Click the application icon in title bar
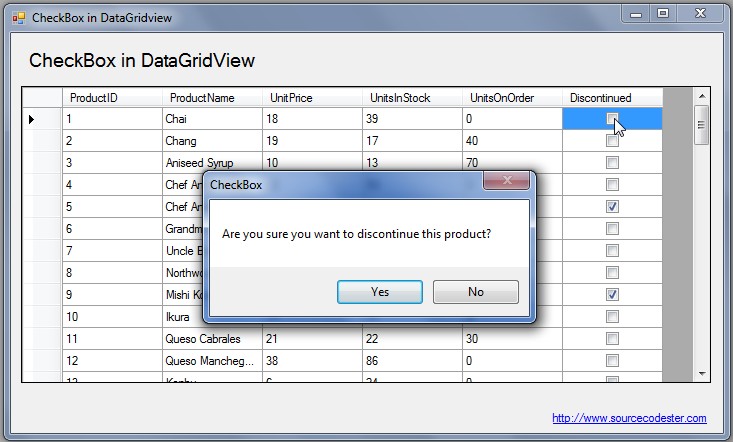733x442 pixels. point(19,18)
